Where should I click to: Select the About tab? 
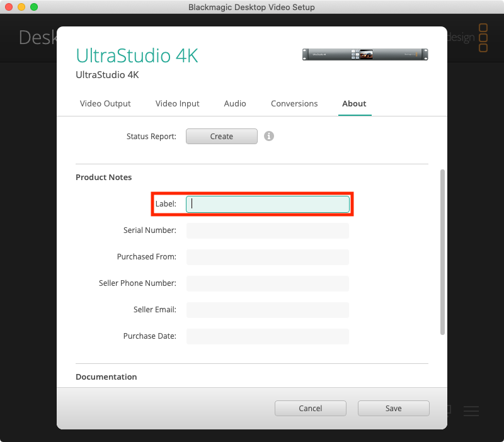coord(354,103)
